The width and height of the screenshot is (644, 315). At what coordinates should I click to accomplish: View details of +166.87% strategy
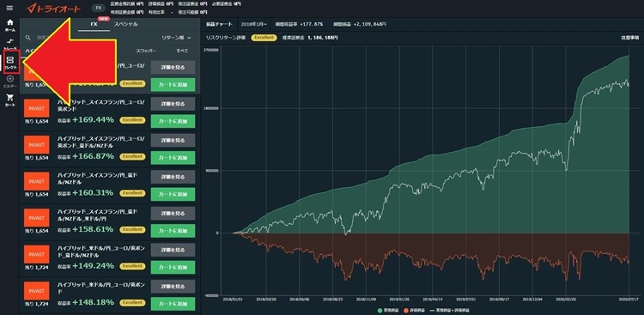click(173, 140)
